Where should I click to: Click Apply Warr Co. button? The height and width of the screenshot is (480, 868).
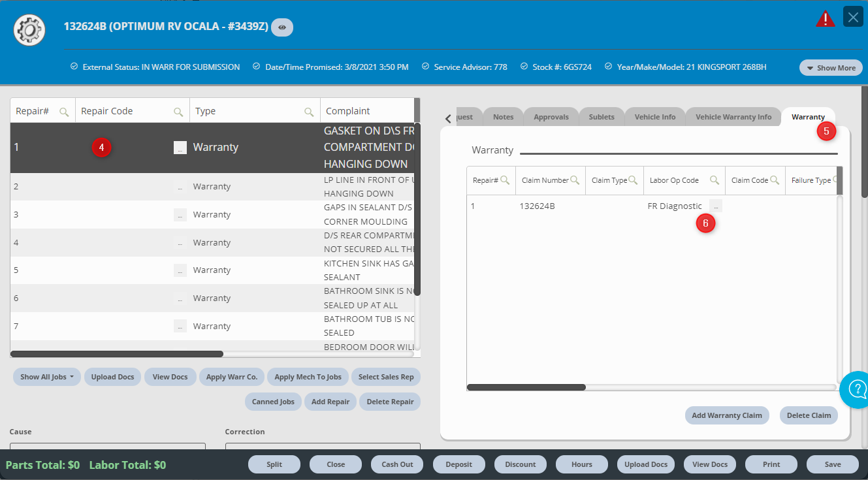[232, 377]
